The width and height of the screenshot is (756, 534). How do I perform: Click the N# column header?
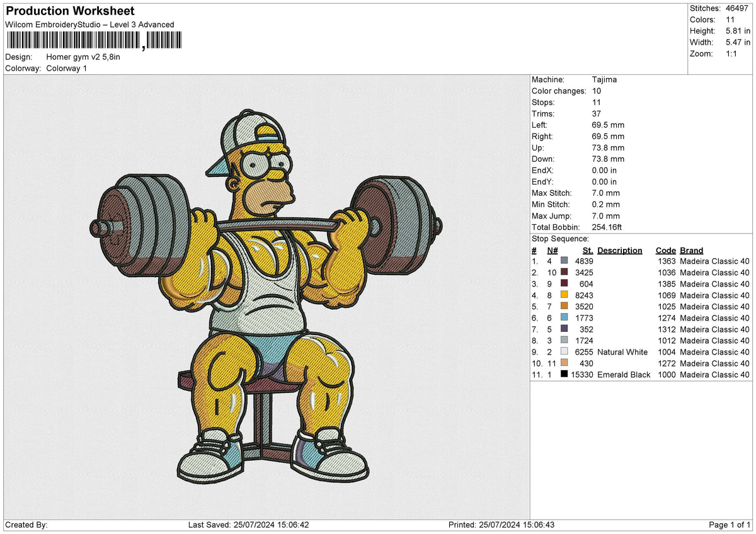[552, 250]
